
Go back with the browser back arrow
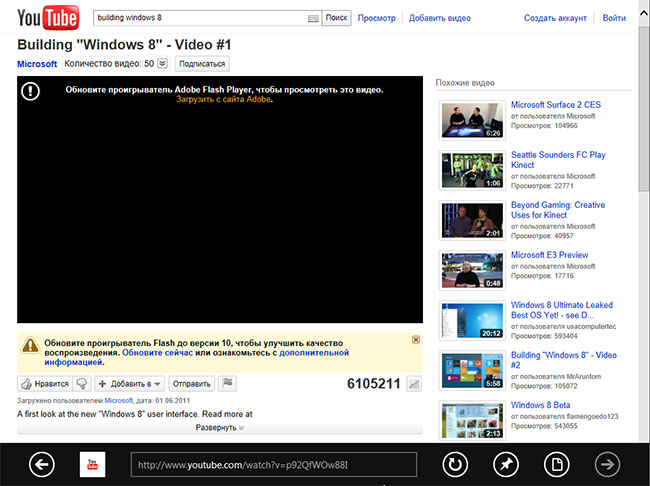[x=42, y=464]
